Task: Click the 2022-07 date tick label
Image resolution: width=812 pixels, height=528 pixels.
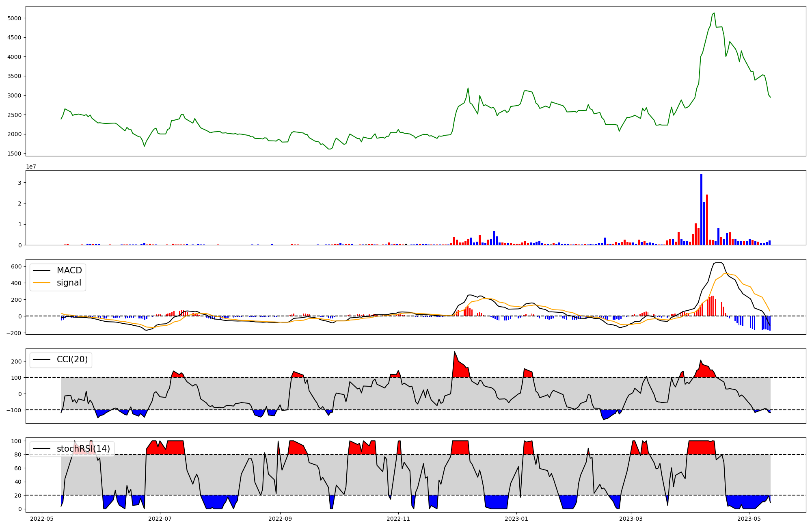Action: tap(160, 519)
